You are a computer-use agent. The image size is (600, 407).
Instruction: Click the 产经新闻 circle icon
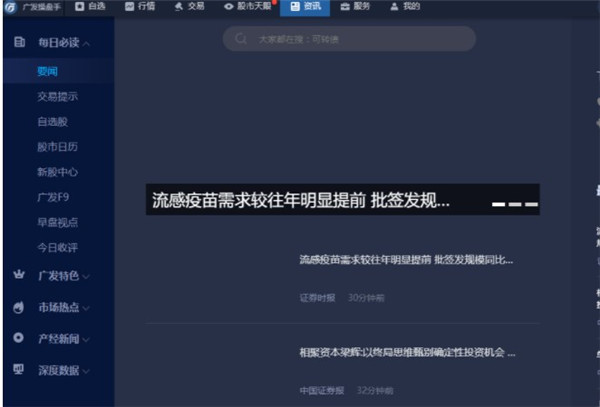tap(18, 338)
